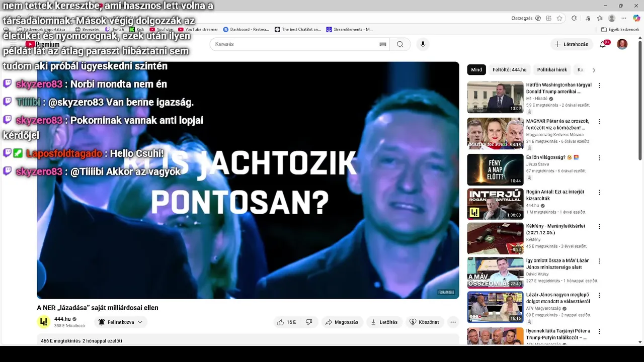Click the video title A NER lázadása
The height and width of the screenshot is (362, 644).
[x=98, y=308]
